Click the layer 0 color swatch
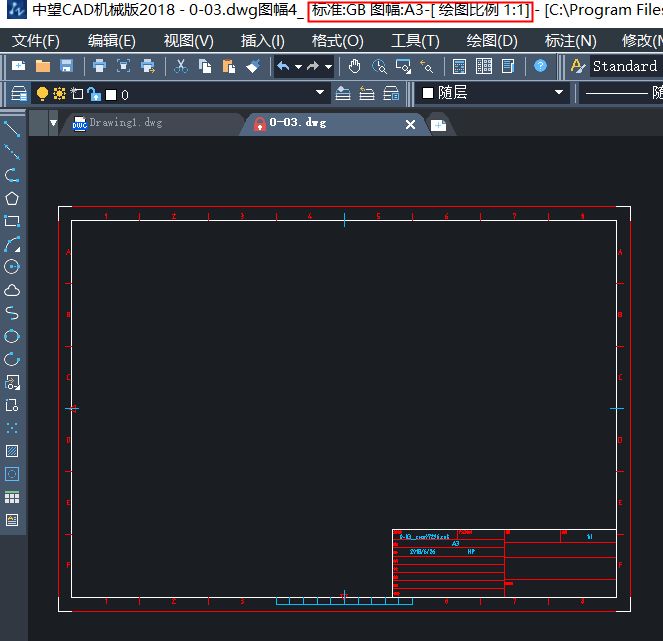Image resolution: width=663 pixels, height=641 pixels. coord(110,94)
